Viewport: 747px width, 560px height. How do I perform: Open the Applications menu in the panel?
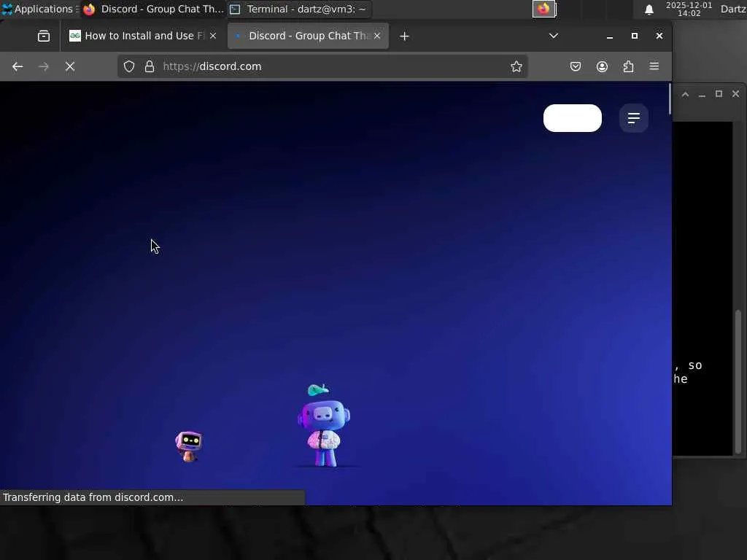pos(39,9)
